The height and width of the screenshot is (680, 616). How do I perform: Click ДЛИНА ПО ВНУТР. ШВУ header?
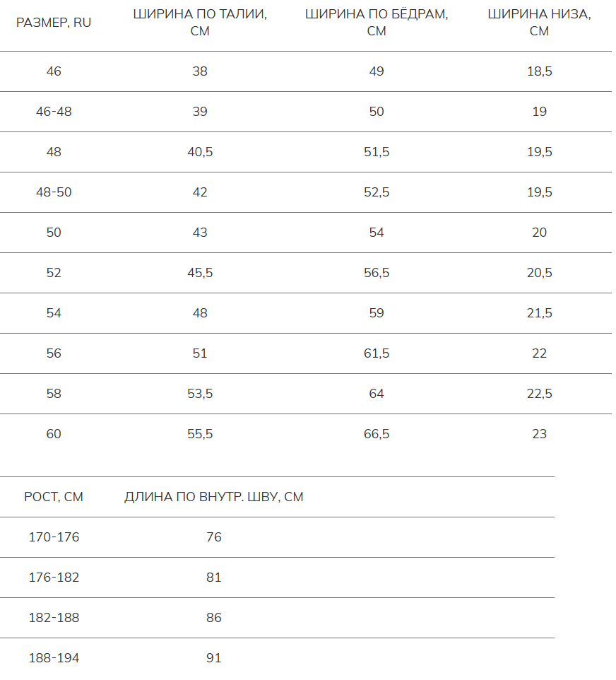pyautogui.click(x=213, y=497)
